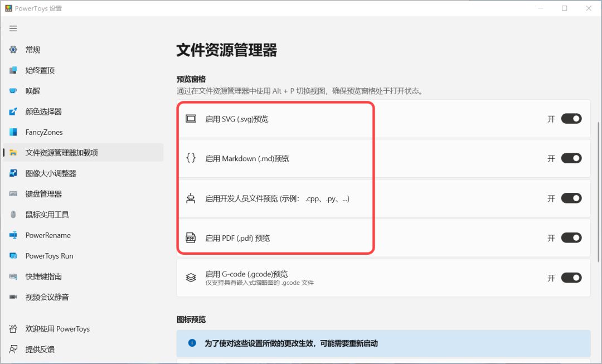Screen dimensions: 602x364
Task: Select 唤醒 in the sidebar
Action: point(83,91)
